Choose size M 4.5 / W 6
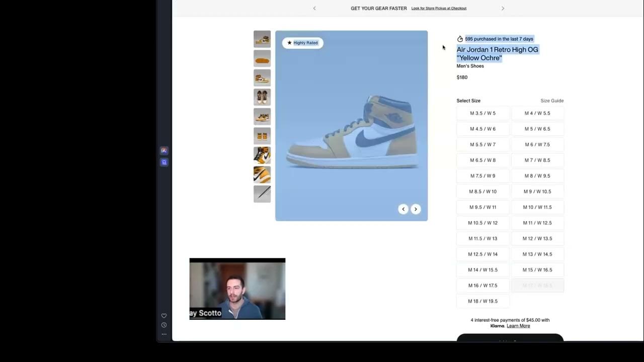 [483, 129]
